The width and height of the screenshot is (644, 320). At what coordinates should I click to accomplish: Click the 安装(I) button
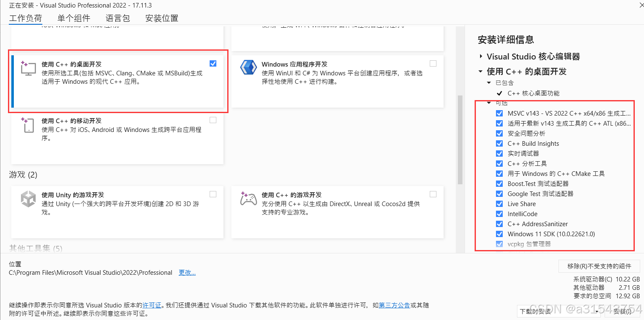[623, 311]
